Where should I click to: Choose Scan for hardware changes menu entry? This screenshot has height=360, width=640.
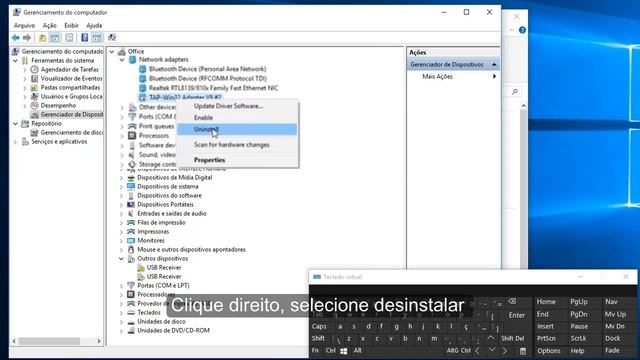point(231,145)
